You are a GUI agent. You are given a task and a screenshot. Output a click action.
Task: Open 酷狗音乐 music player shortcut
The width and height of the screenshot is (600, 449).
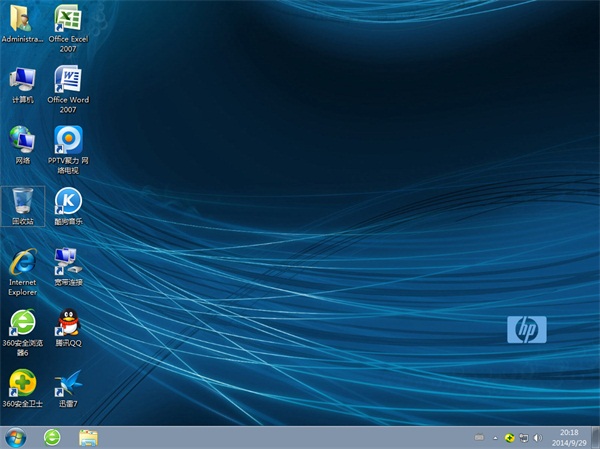[x=68, y=201]
